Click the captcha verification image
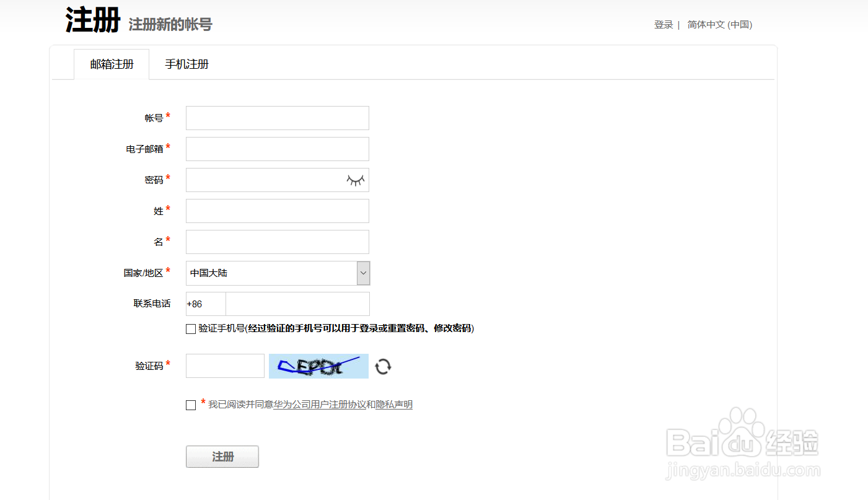This screenshot has width=868, height=500. coord(318,366)
